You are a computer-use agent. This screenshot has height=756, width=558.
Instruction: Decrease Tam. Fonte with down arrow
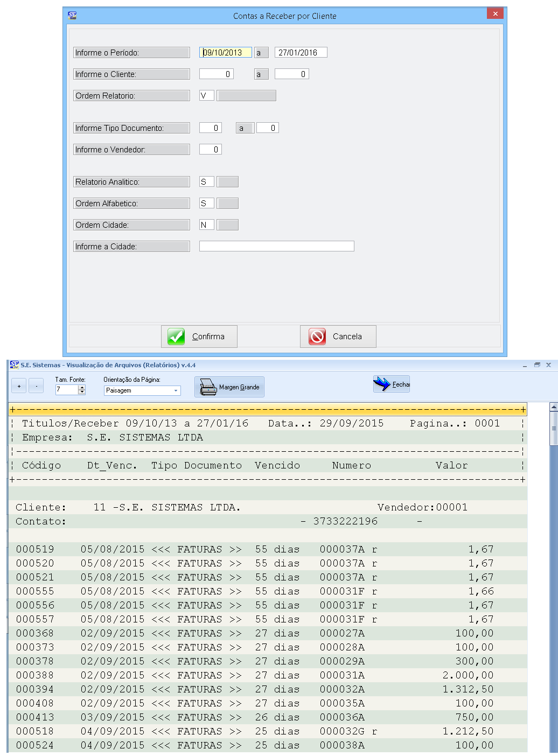click(x=82, y=392)
